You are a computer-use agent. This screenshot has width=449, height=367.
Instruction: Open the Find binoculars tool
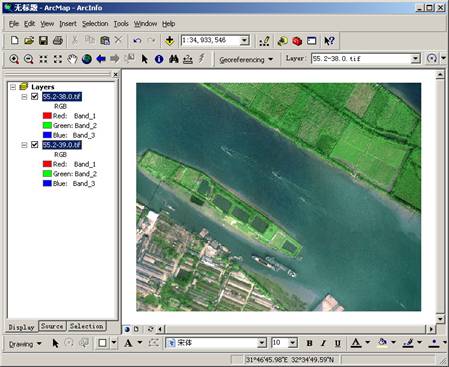click(173, 59)
